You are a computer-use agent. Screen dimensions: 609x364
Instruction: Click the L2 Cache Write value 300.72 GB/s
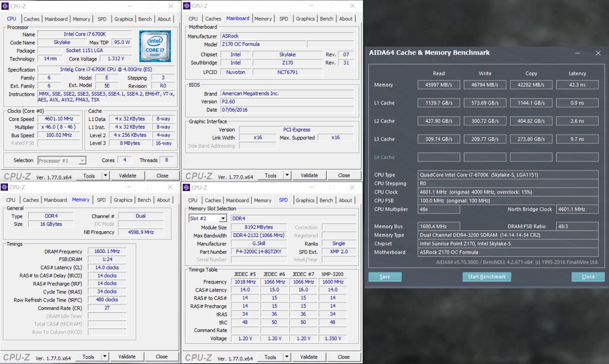pos(485,121)
